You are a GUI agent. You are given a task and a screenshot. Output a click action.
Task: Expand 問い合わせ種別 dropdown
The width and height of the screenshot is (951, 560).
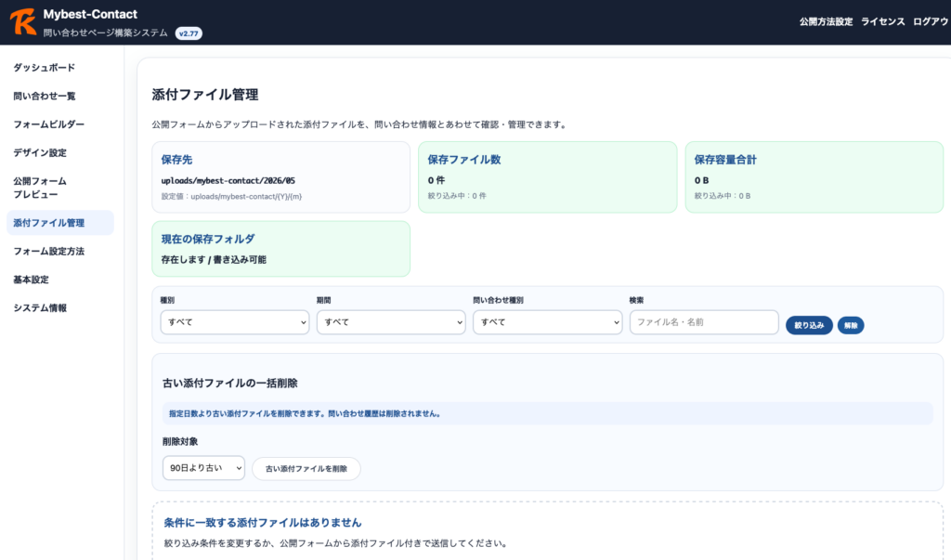tap(548, 322)
